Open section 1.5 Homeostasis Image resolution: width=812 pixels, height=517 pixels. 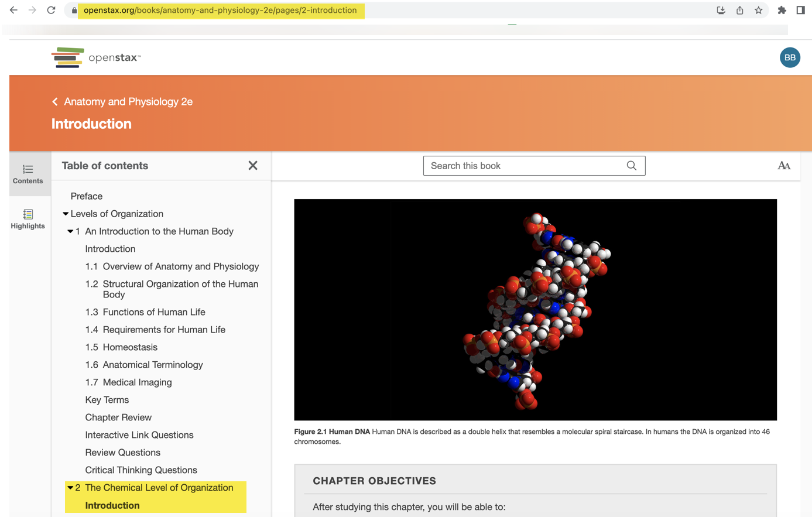point(121,347)
